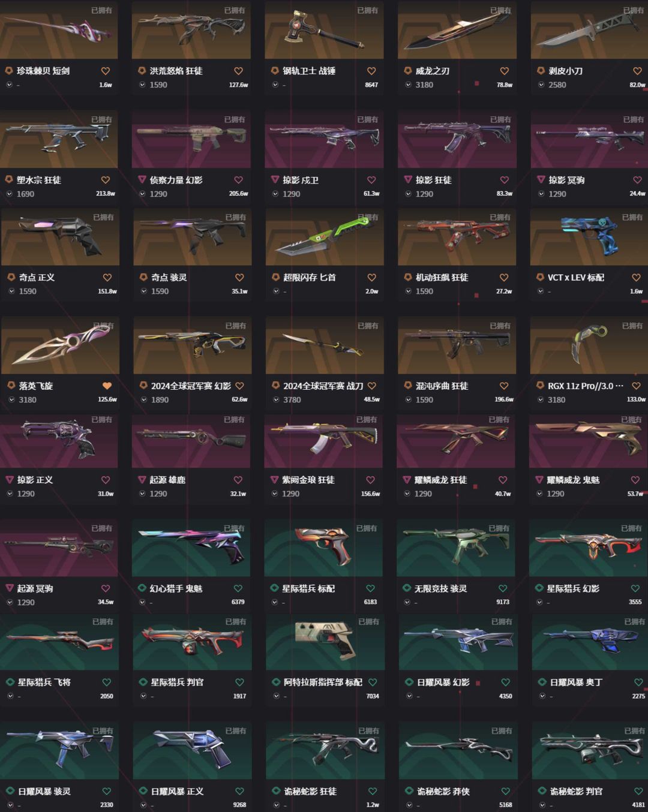The width and height of the screenshot is (648, 812).
Task: Open the 耀鳞威龙 鬼魅 skin name
Action: 572,480
